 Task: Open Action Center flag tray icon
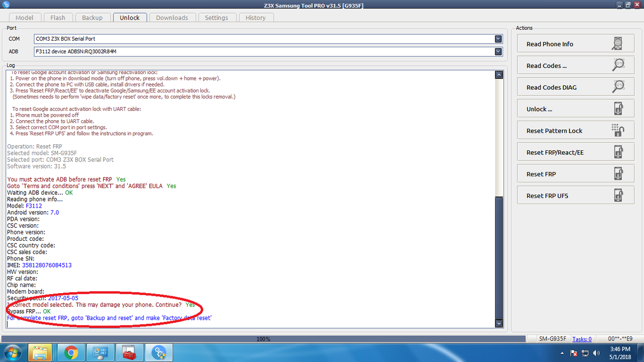coord(574,352)
